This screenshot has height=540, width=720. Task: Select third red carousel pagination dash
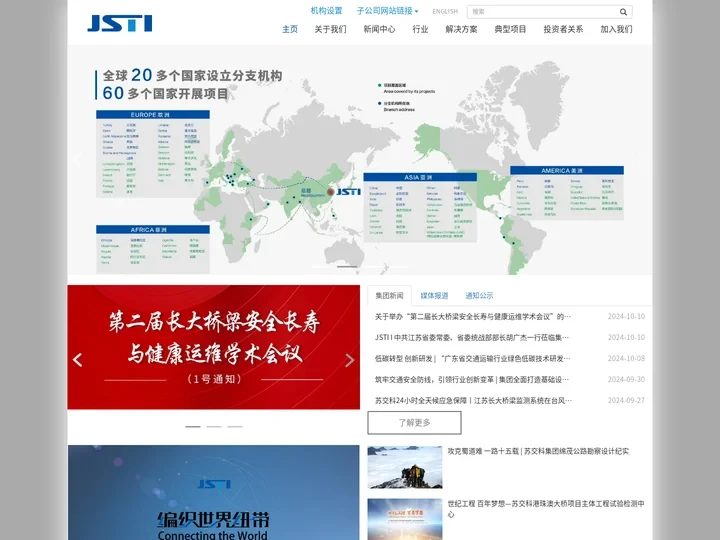pyautogui.click(x=235, y=427)
